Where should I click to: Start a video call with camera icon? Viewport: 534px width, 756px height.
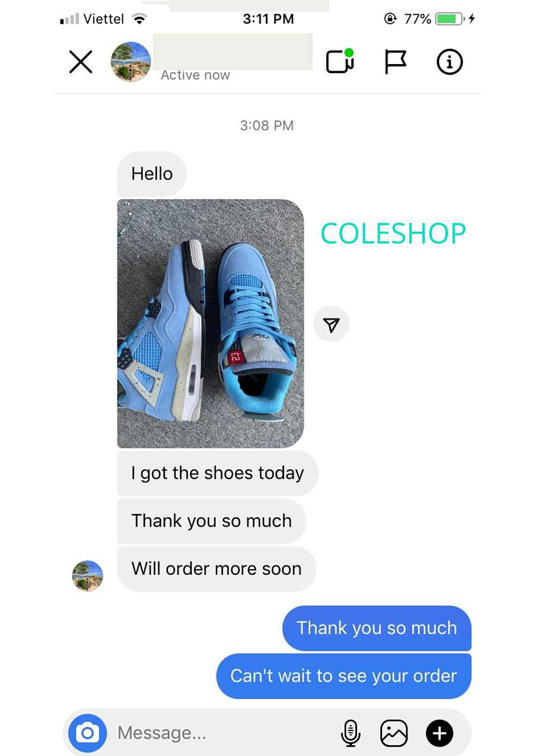(340, 61)
